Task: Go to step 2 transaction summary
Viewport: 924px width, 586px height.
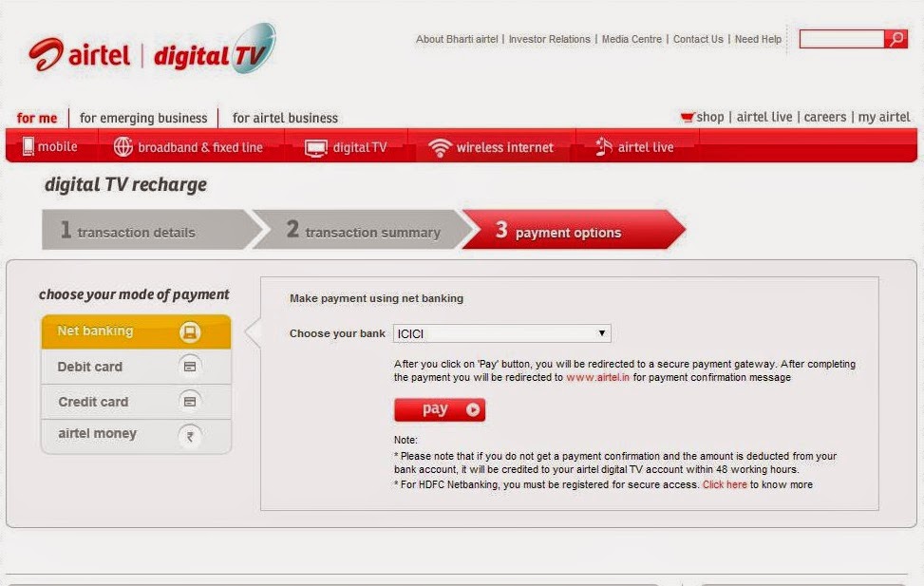Action: coord(364,230)
